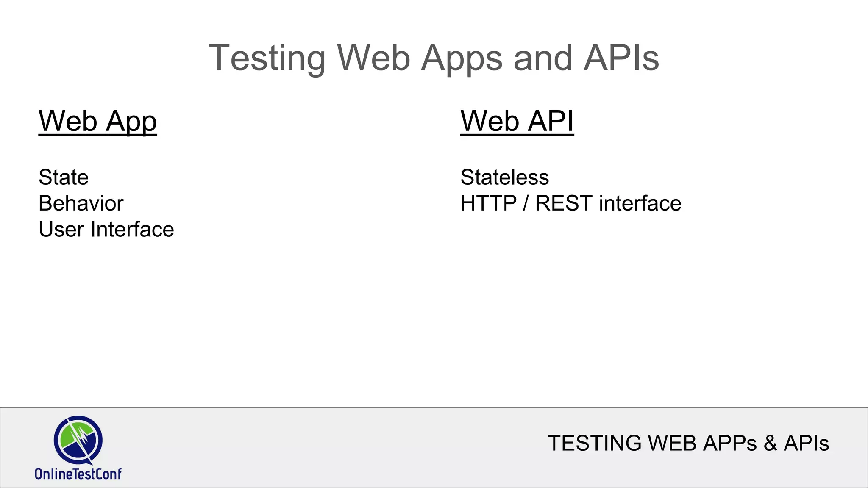This screenshot has height=488, width=868.
Task: Click the word HTTP in the Web API list
Action: (488, 203)
